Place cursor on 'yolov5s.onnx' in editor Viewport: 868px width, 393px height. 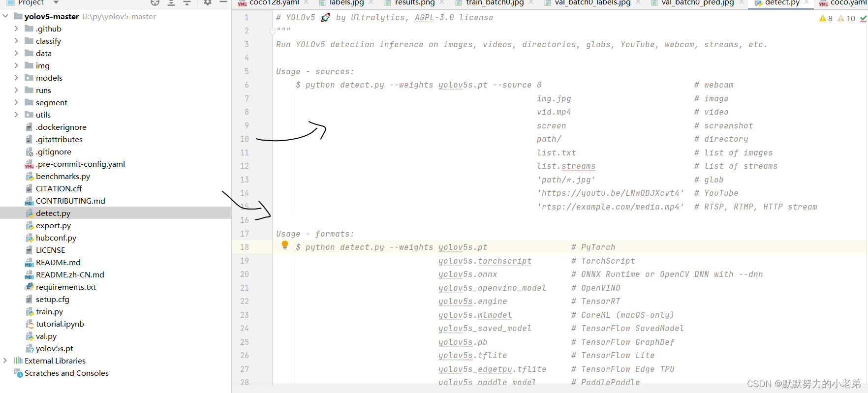pyautogui.click(x=467, y=274)
